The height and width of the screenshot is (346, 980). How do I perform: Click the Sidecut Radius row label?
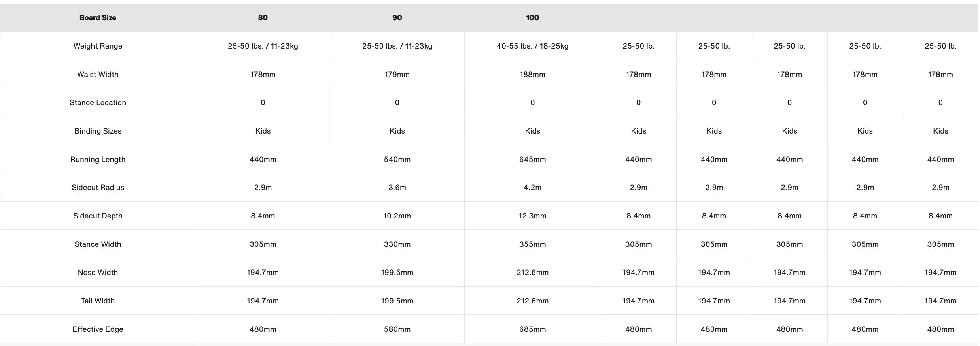pos(98,188)
